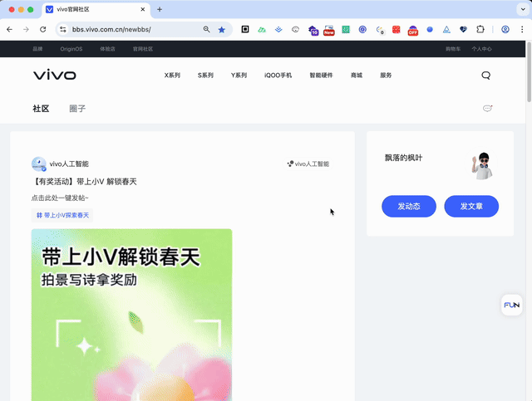Click the dark blue heart extension icon
532x401 pixels.
[x=463, y=30]
